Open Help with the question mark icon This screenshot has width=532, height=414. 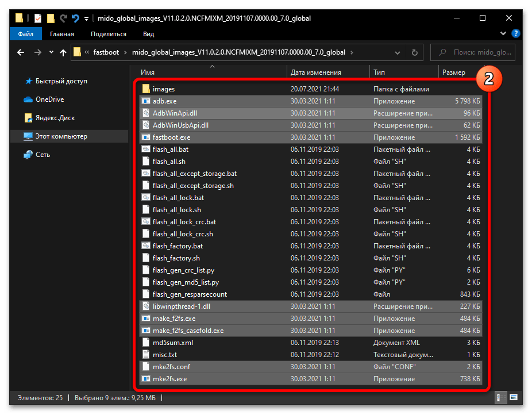516,33
